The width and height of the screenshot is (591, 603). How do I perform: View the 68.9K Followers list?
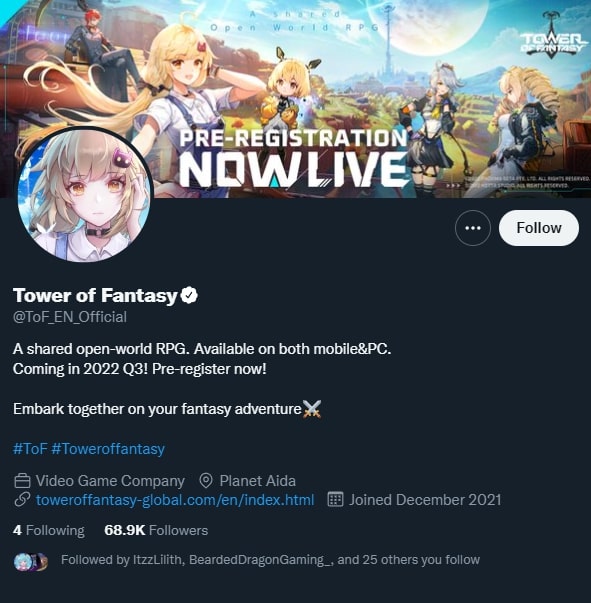coord(156,530)
